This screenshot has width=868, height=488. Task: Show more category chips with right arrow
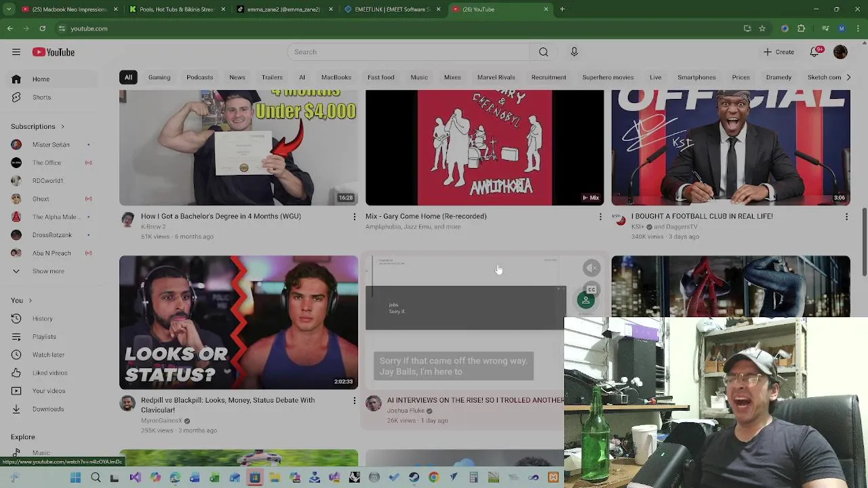coord(848,77)
